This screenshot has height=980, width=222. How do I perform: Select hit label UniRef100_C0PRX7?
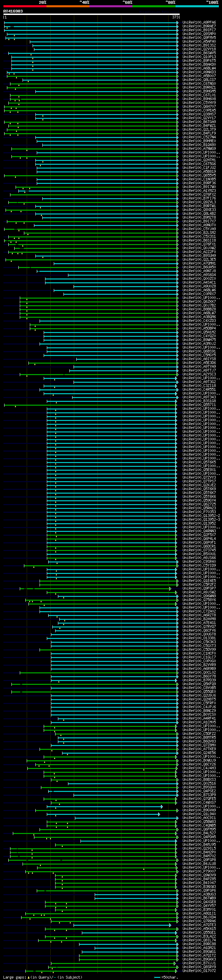[199, 294]
